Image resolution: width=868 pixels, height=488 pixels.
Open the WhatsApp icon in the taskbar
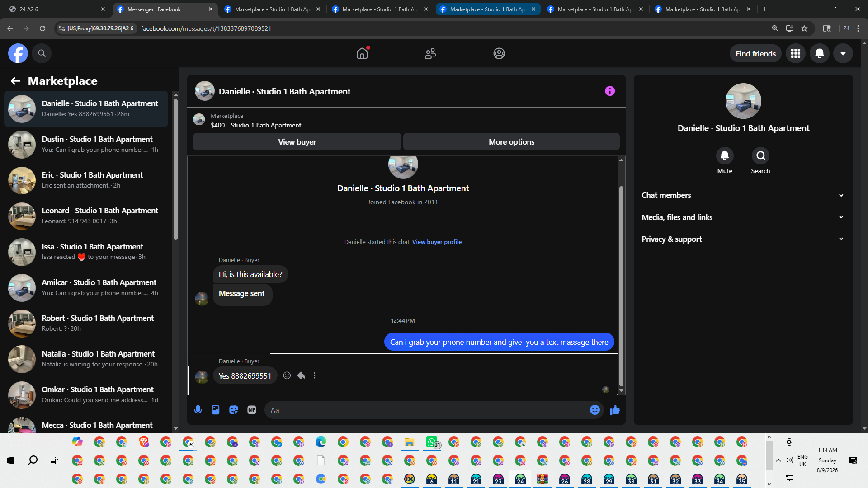click(x=432, y=442)
